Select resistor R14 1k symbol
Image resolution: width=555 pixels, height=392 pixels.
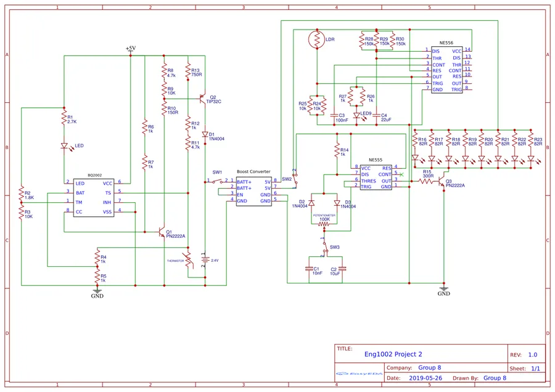[x=337, y=150]
